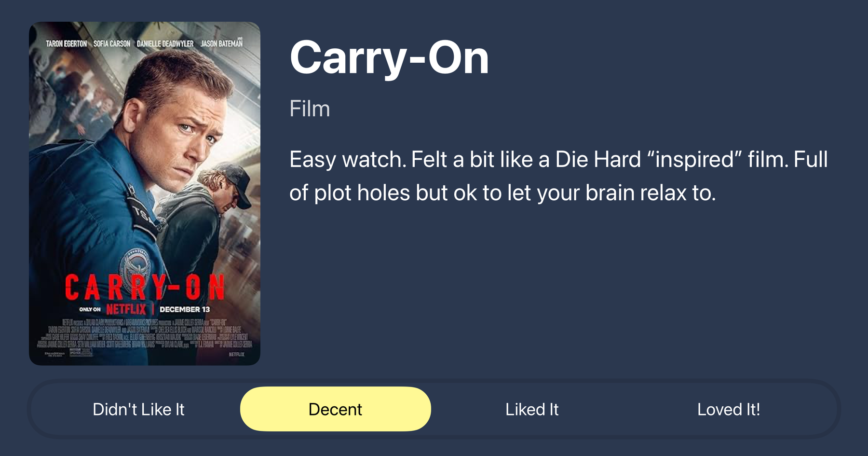Select the "Didn't Like It" rating
Viewport: 868px width, 456px height.
click(138, 409)
